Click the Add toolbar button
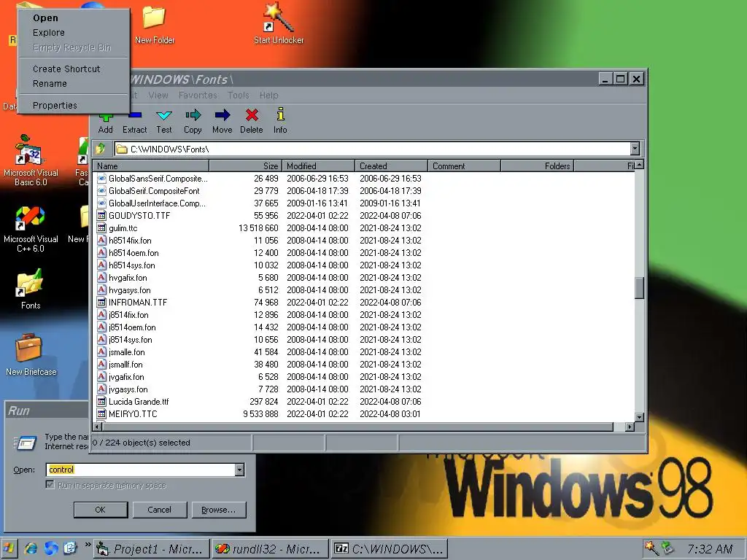Viewport: 747px width, 560px height. [x=105, y=122]
